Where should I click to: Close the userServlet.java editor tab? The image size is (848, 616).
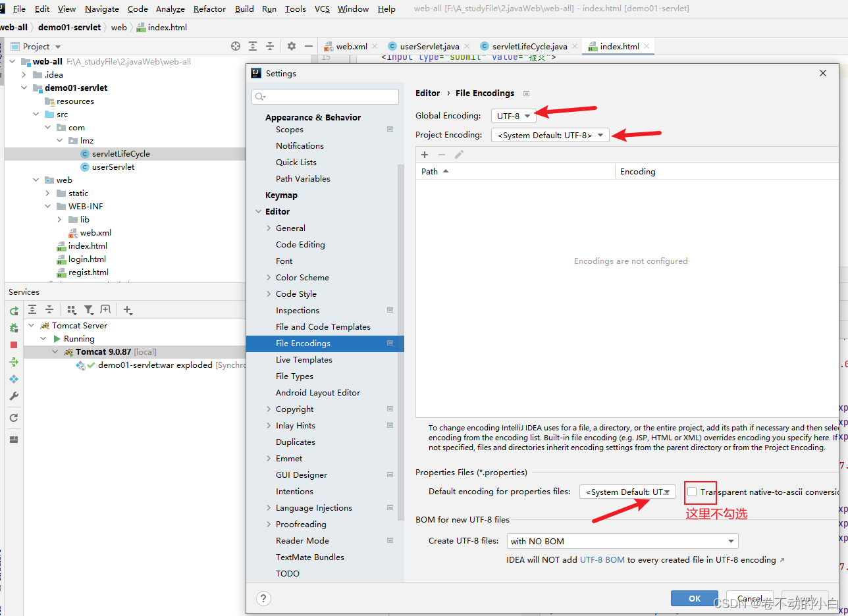pyautogui.click(x=467, y=46)
